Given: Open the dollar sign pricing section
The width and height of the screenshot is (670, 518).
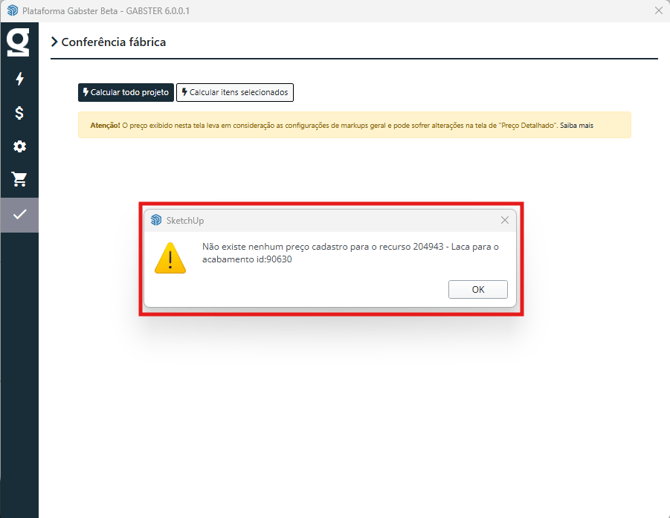Looking at the screenshot, I should click(x=19, y=113).
